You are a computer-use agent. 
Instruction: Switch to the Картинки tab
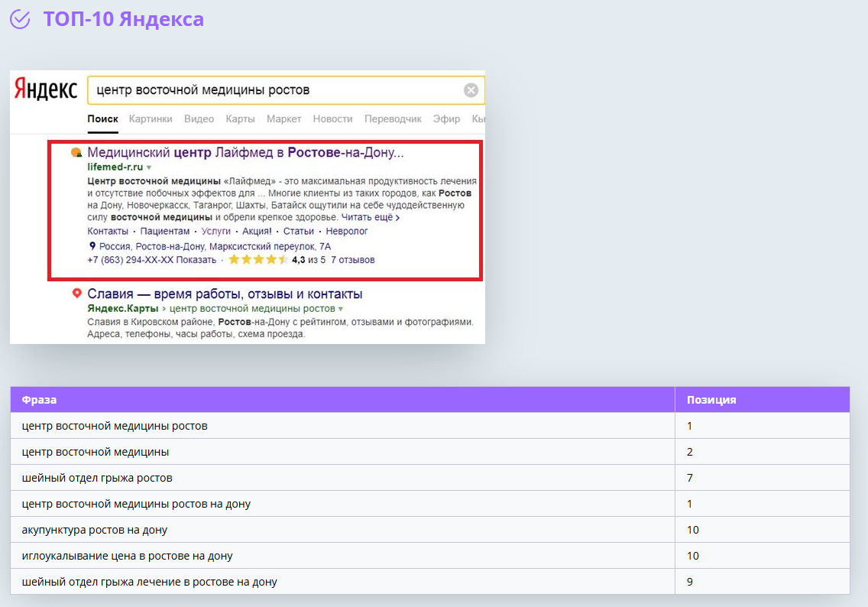coord(151,118)
